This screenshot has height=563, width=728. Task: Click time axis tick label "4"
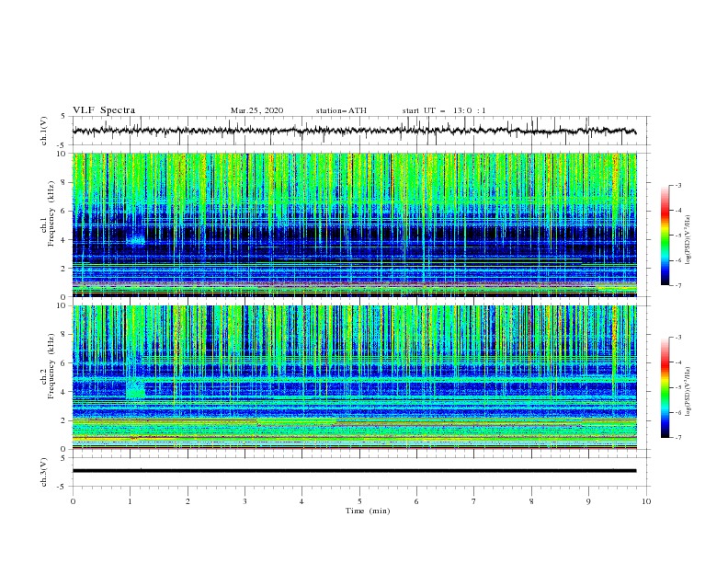pyautogui.click(x=301, y=501)
